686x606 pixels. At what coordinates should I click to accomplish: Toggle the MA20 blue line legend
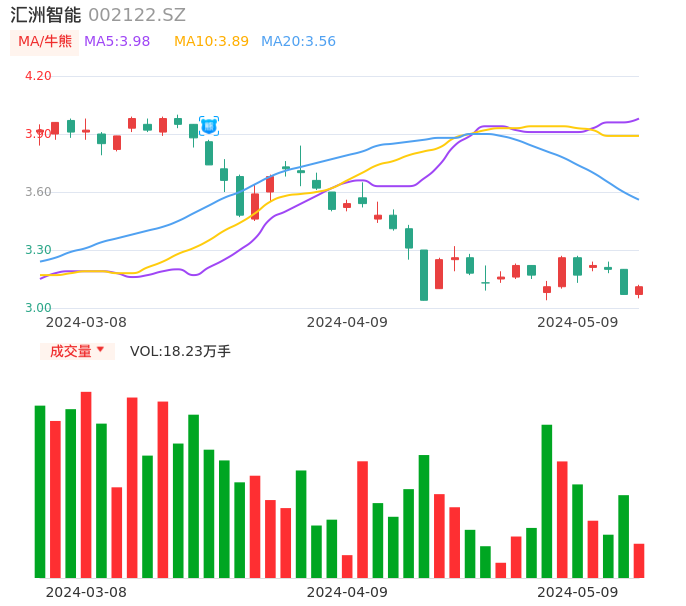tap(298, 42)
